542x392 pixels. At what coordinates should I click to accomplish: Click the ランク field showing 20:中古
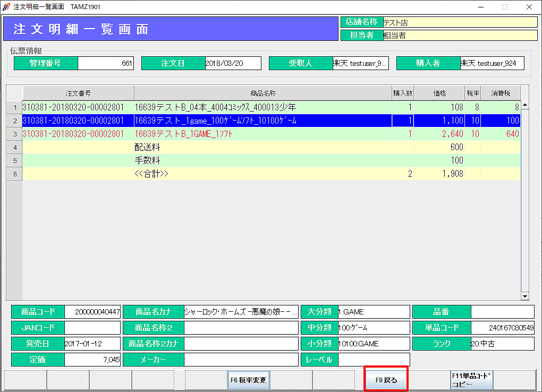point(502,344)
